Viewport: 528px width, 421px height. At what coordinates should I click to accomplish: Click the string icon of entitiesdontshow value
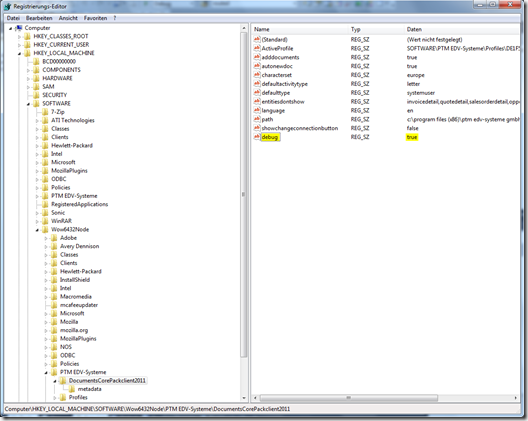pyautogui.click(x=257, y=101)
